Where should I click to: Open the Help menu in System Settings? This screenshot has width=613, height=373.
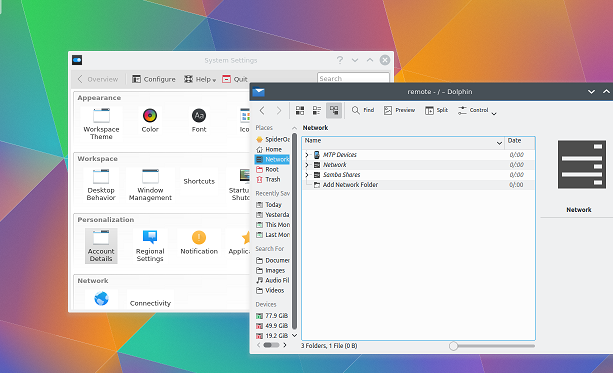tap(200, 79)
